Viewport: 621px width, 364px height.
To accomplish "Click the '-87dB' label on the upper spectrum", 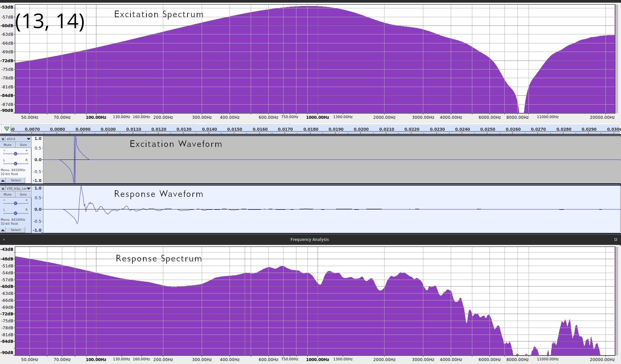I will (x=7, y=105).
